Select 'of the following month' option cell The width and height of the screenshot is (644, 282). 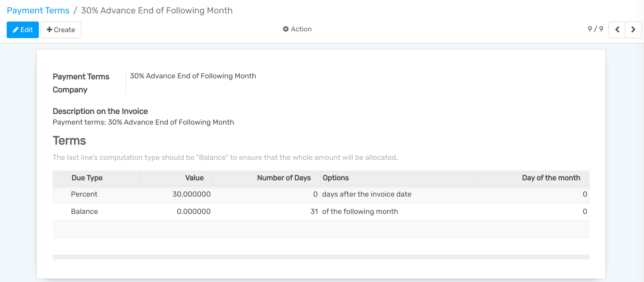tap(360, 211)
